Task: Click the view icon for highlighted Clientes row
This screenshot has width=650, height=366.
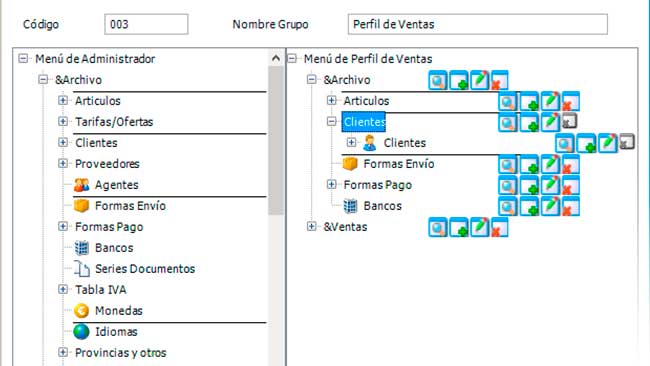Action: click(x=508, y=122)
